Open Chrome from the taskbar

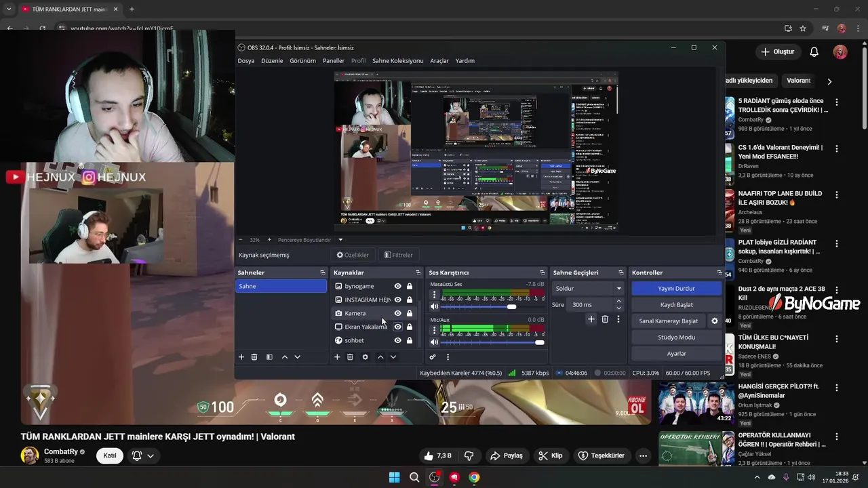[x=474, y=477]
